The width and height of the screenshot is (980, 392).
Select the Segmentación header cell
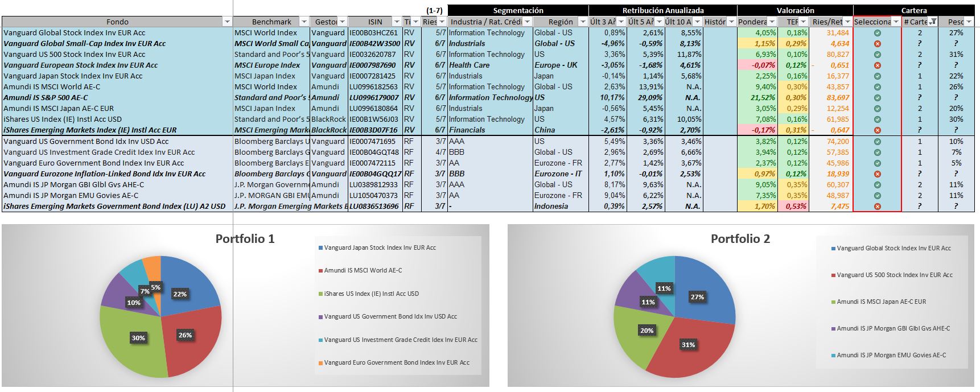click(518, 10)
